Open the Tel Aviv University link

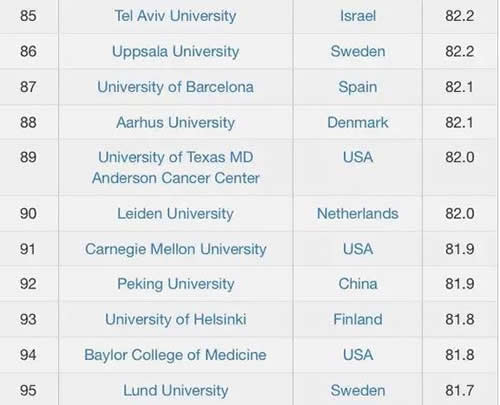pos(175,16)
